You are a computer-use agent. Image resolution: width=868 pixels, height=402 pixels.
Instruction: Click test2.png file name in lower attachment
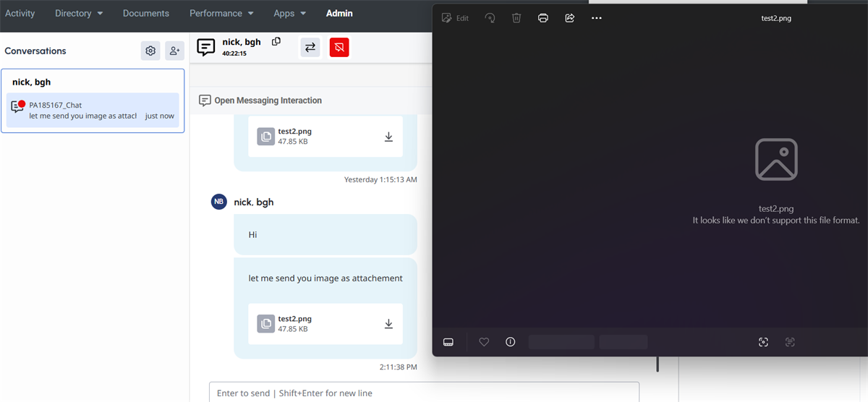tap(295, 319)
